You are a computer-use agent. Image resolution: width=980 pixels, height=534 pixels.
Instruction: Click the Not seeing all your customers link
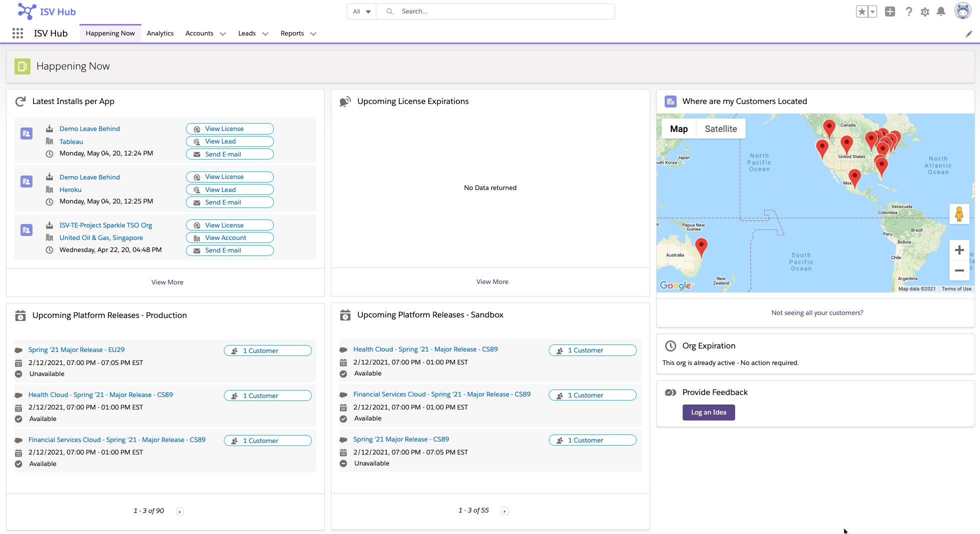[x=817, y=312]
